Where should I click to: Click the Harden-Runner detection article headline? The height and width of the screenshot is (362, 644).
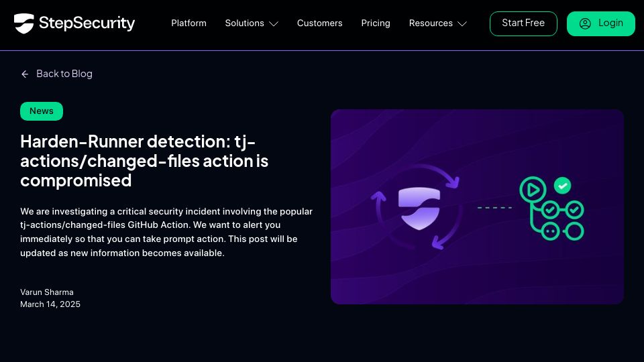click(144, 161)
